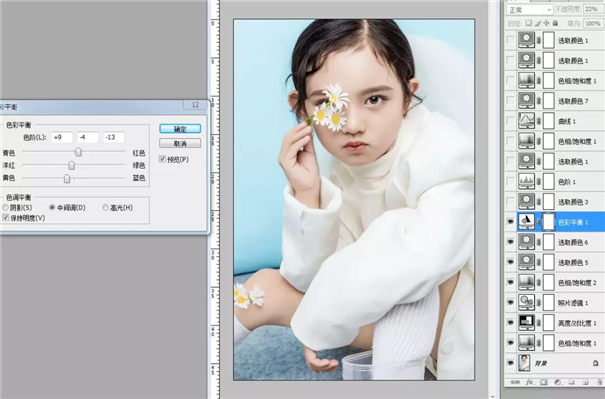This screenshot has height=399, width=605.
Task: Click the 黄色–蓝色 yellow-blue slider handle
Action: [67, 178]
